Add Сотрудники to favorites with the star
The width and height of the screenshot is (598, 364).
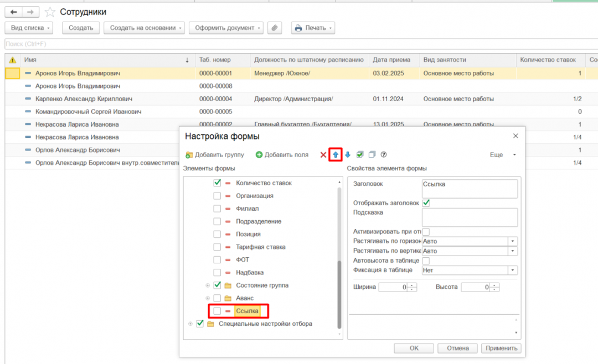pyautogui.click(x=50, y=12)
